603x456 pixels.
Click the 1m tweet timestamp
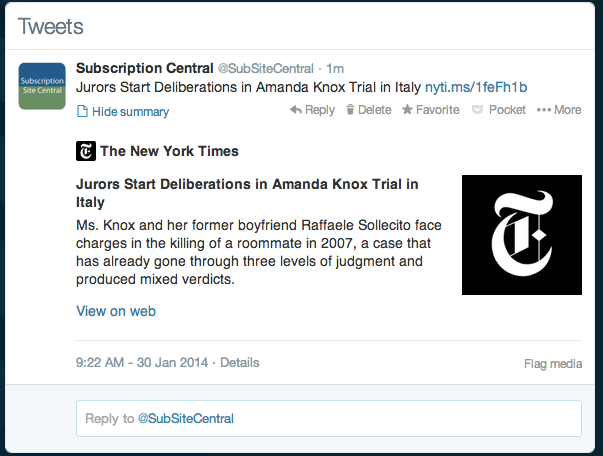coord(335,69)
